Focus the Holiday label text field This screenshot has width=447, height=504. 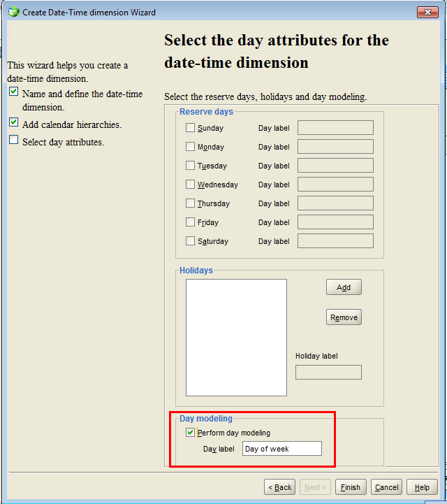(328, 372)
